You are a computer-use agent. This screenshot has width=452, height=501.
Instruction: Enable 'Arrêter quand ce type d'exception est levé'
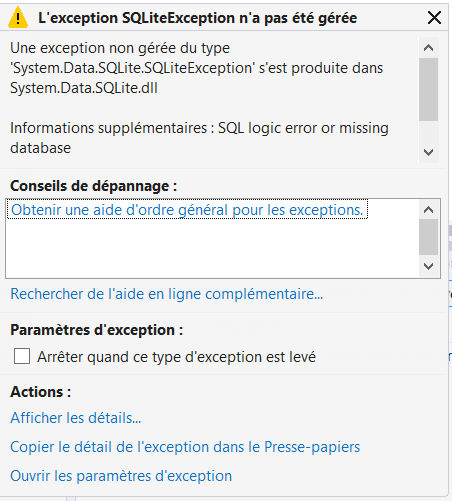pyautogui.click(x=22, y=356)
